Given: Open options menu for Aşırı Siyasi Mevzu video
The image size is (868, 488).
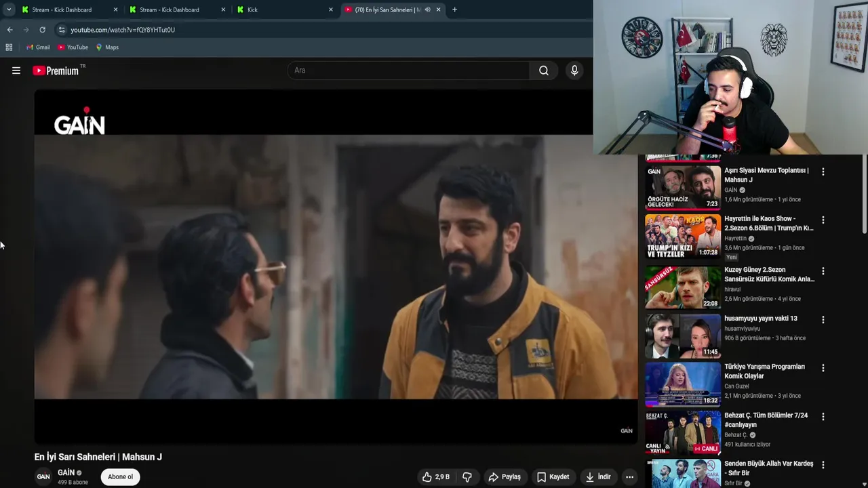Looking at the screenshot, I should (x=823, y=172).
